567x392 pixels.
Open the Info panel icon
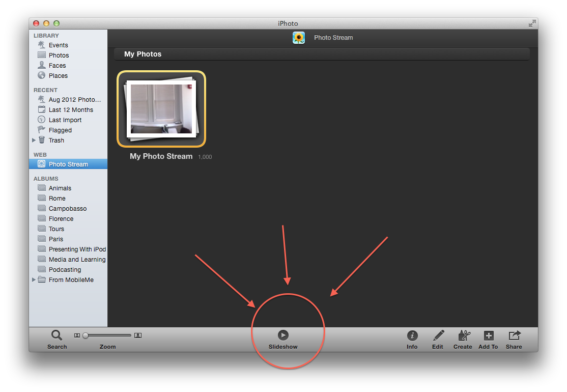(412, 335)
